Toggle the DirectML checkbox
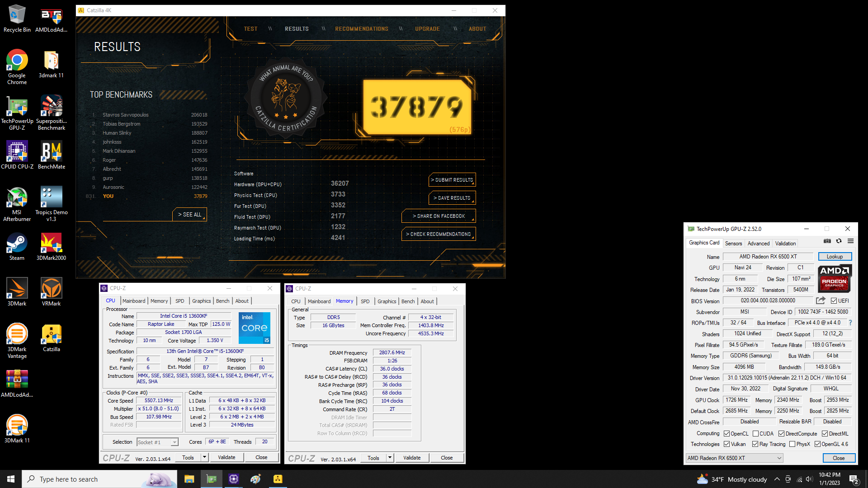 (825, 434)
